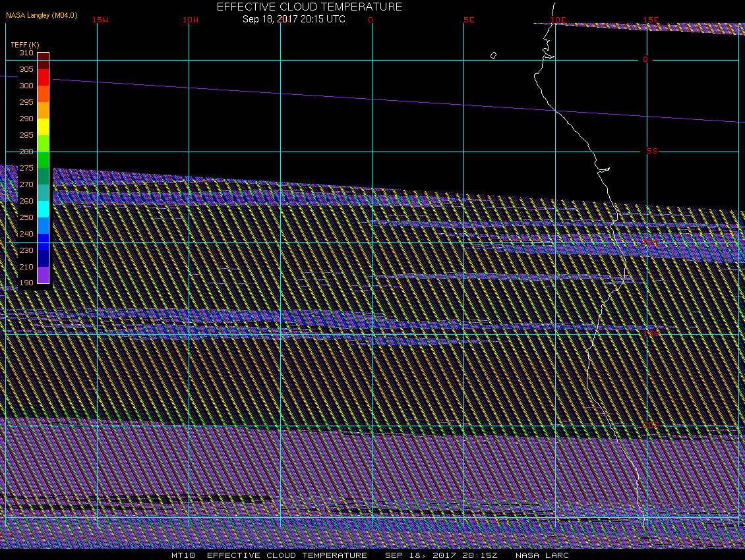
Task: Click the '310' legend value
Action: [x=26, y=53]
